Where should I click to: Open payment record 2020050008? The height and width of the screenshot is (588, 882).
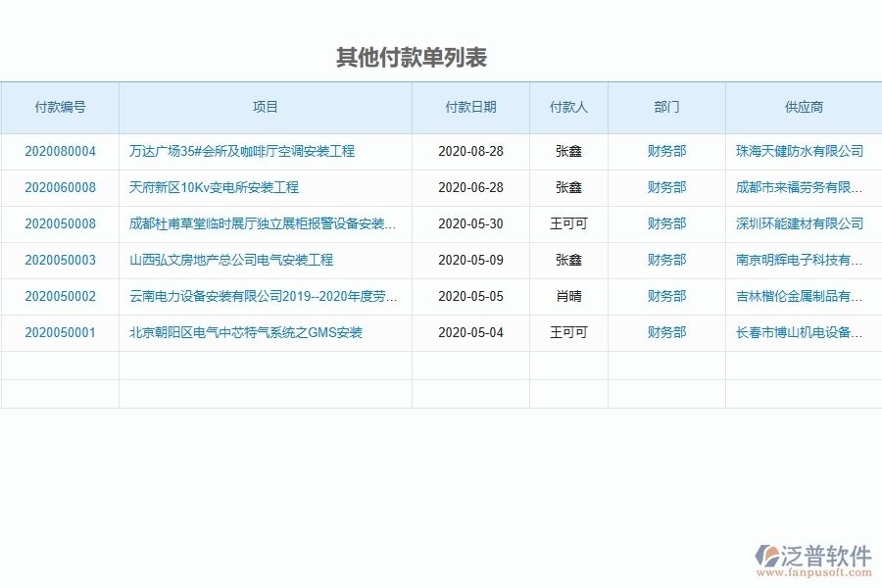tap(60, 223)
